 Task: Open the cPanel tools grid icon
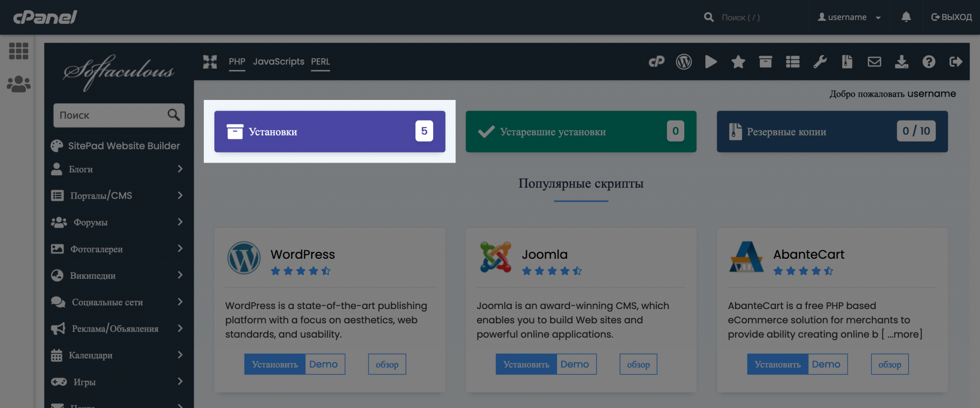(19, 51)
